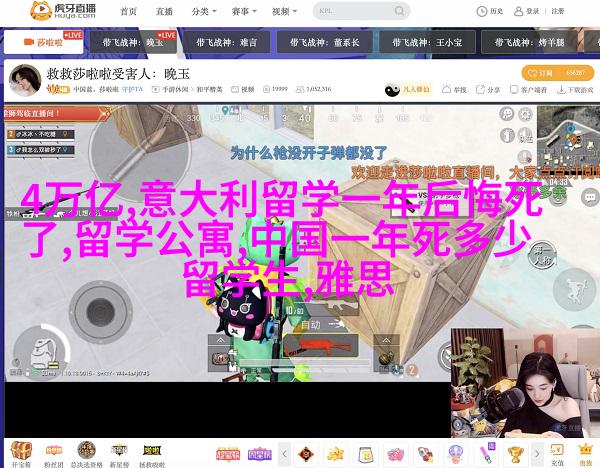
Task: Toggle 第一人称 first-person view button
Action: [543, 255]
